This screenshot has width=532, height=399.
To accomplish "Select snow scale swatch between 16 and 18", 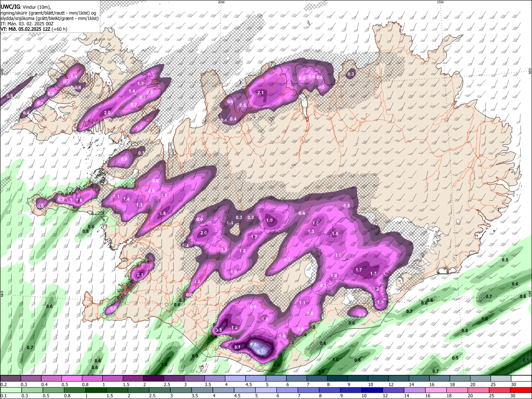I will [x=439, y=379].
